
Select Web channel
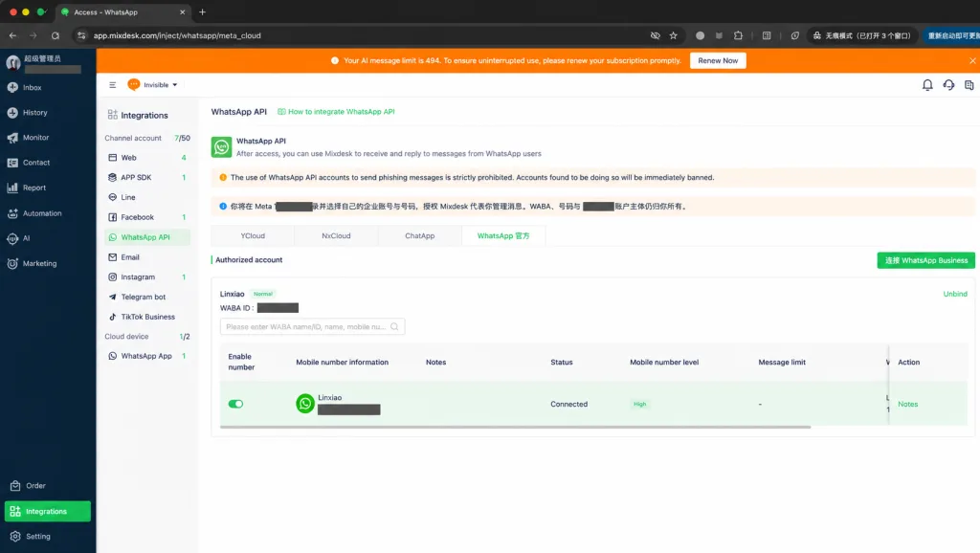pos(147,158)
